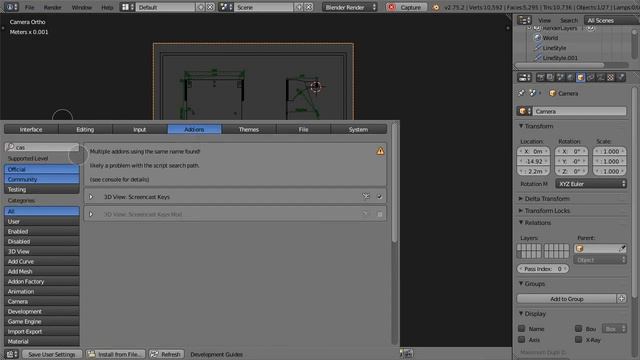This screenshot has height=360, width=640.
Task: Click Pass Index value field
Action: [x=543, y=269]
